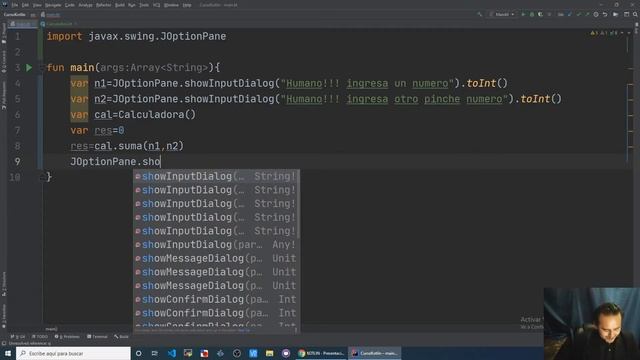Open the Build tool window tab
Screen dimensions: 640x360
pyautogui.click(x=121, y=337)
